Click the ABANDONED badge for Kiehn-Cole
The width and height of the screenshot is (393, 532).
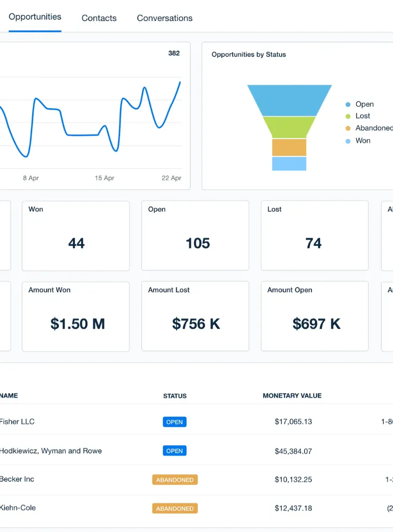(x=175, y=508)
